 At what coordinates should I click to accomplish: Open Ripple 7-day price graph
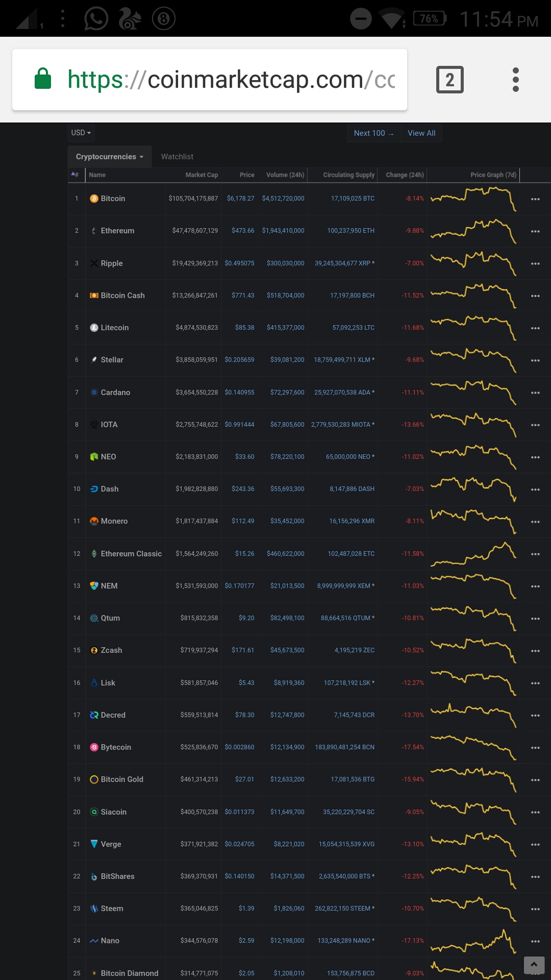473,263
